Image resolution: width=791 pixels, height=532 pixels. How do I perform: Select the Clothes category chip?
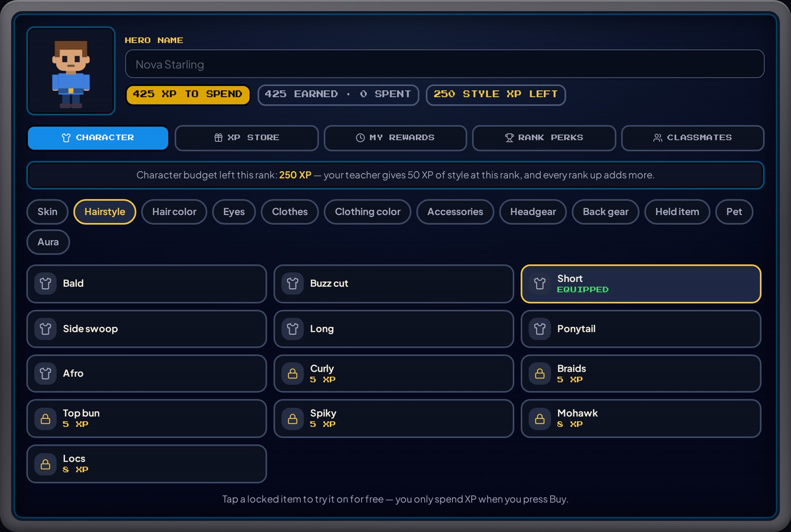pyautogui.click(x=290, y=212)
